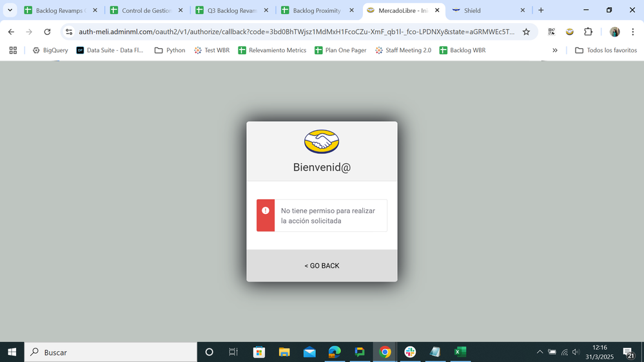Open Excel from taskbar

pyautogui.click(x=460, y=352)
